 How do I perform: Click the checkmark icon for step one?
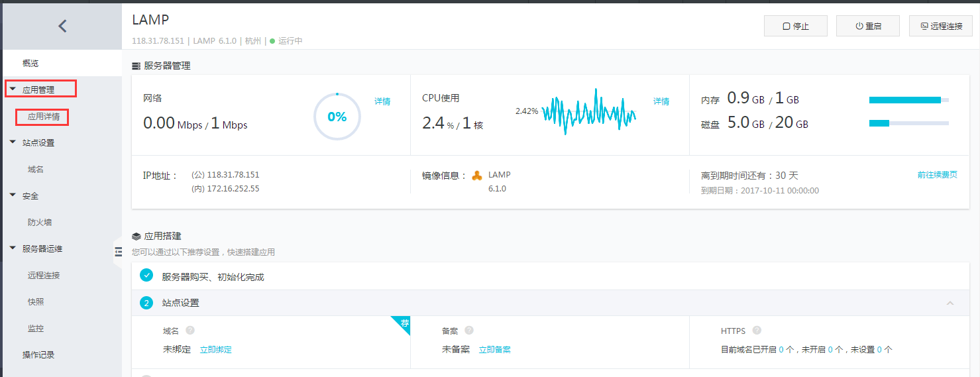pyautogui.click(x=146, y=276)
